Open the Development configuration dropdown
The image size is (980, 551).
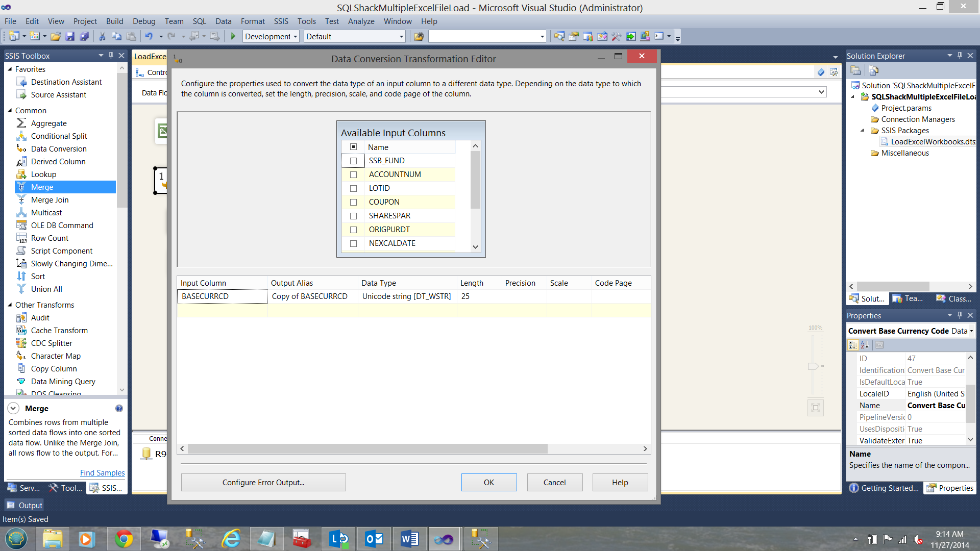(295, 37)
